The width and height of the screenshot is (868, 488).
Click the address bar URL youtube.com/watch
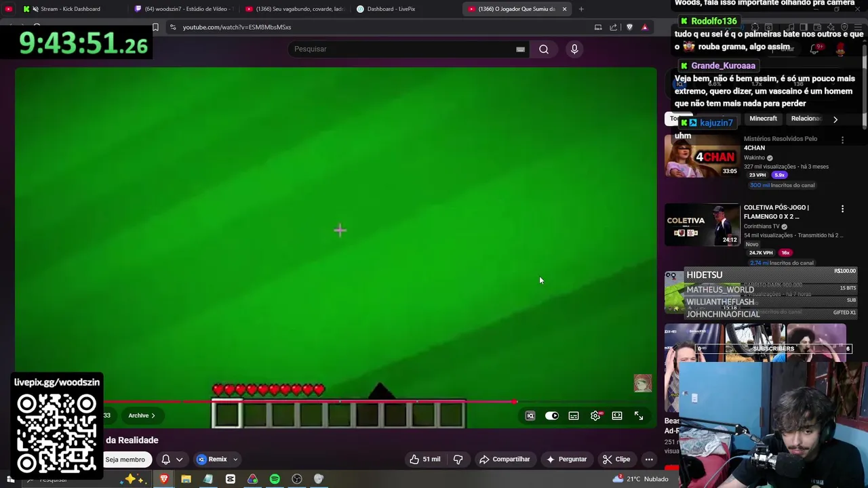coord(237,27)
